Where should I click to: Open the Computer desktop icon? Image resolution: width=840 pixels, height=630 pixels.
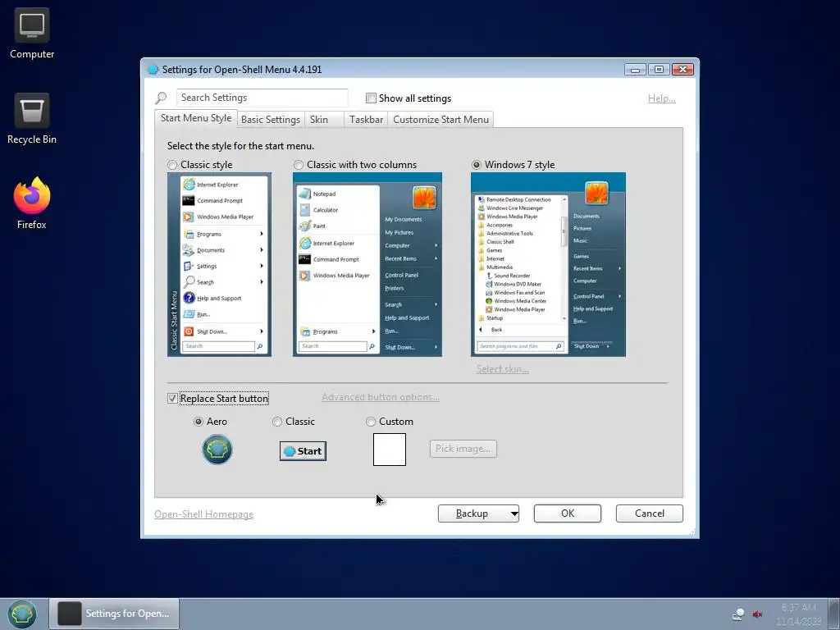[32, 34]
